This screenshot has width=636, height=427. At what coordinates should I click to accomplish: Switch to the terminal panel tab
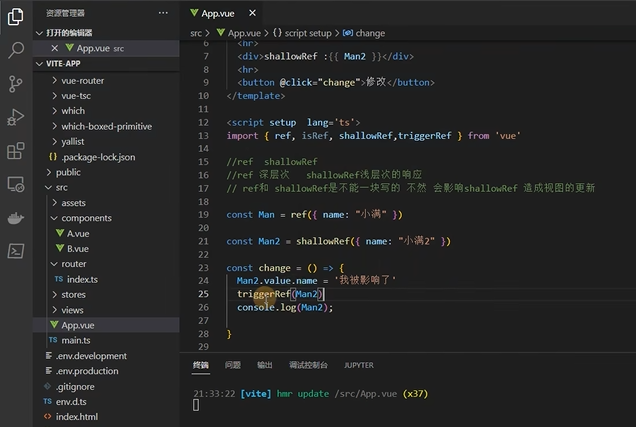coord(201,365)
